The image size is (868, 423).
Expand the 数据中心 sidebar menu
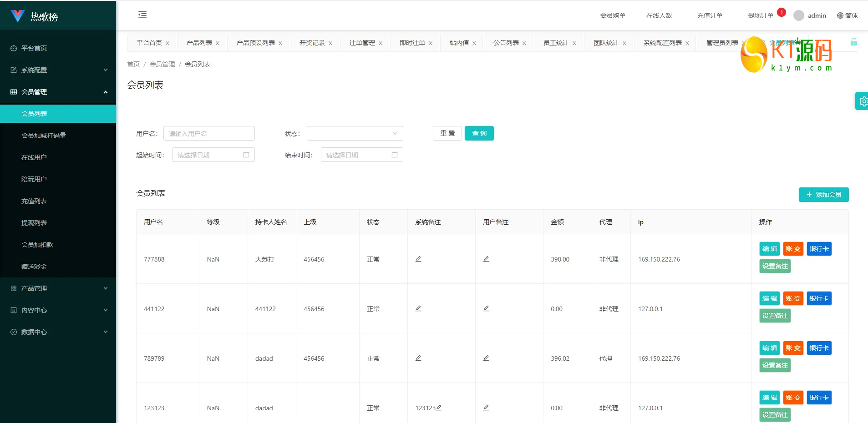58,332
